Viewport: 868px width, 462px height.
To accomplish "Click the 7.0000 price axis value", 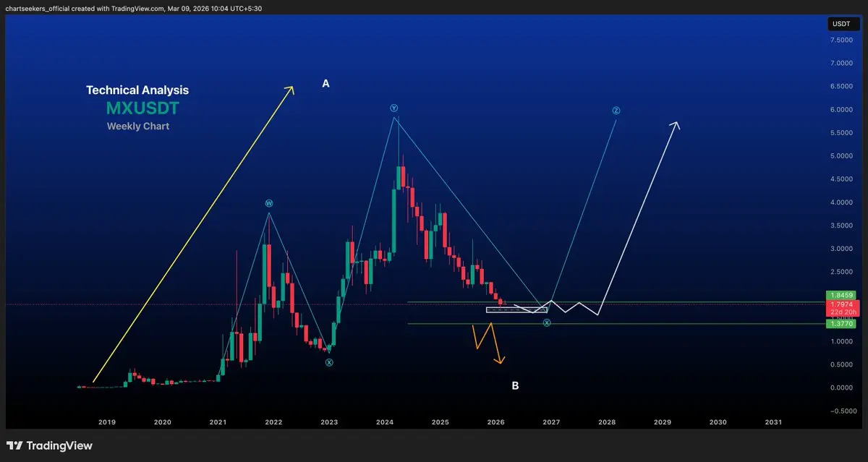I will pos(841,64).
